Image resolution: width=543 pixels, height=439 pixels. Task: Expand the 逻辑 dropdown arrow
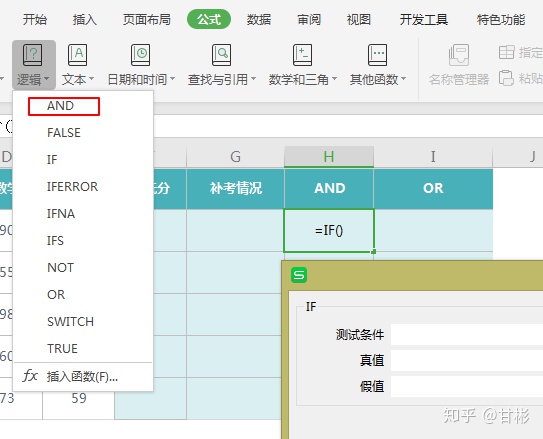tap(47, 79)
